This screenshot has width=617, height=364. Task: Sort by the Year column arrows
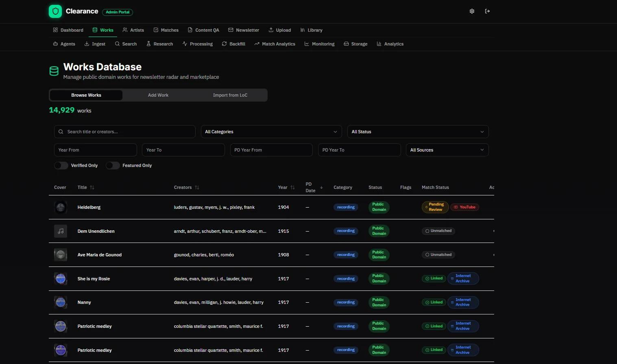tap(292, 187)
